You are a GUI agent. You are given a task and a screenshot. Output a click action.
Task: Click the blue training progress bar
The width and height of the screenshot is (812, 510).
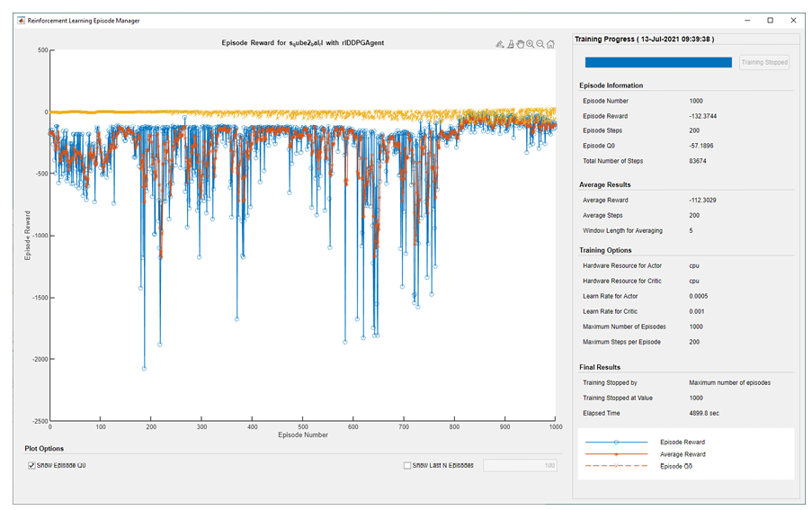point(658,63)
